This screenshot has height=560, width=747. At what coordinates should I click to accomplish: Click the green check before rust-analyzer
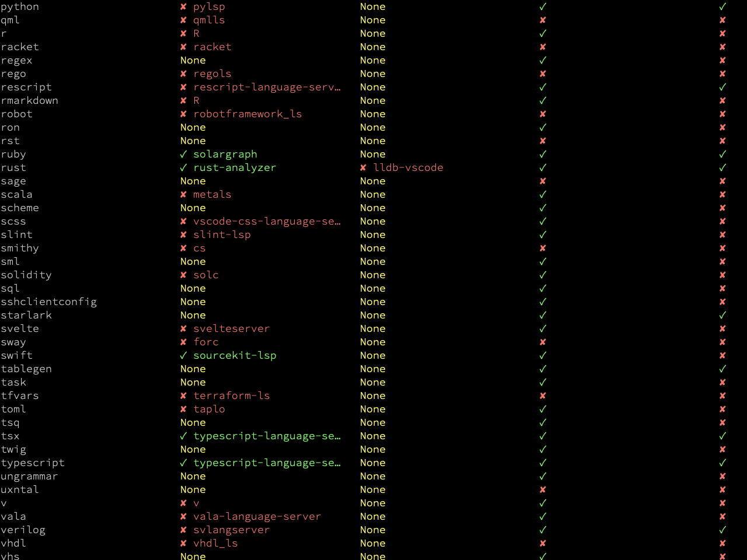(x=183, y=167)
